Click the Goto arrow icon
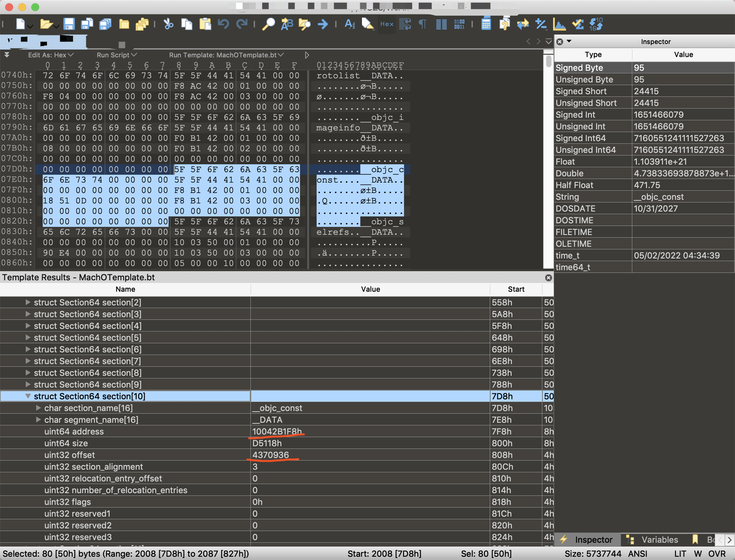This screenshot has height=560, width=735. (322, 24)
